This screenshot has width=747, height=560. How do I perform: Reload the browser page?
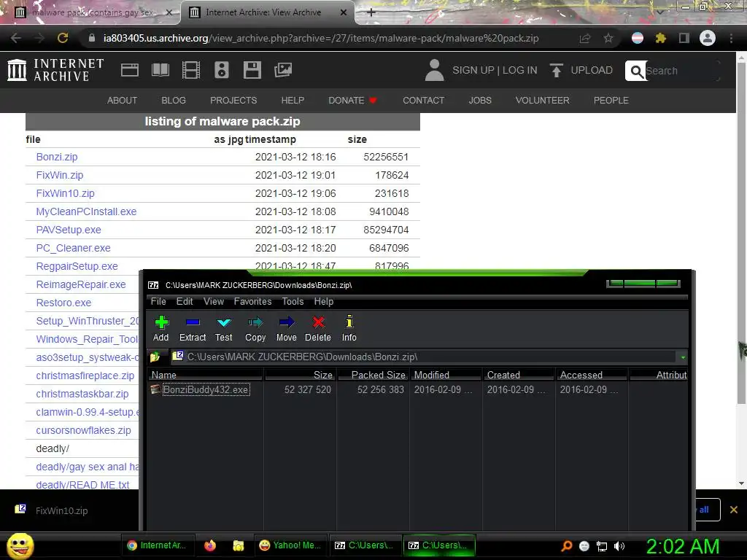[63, 38]
